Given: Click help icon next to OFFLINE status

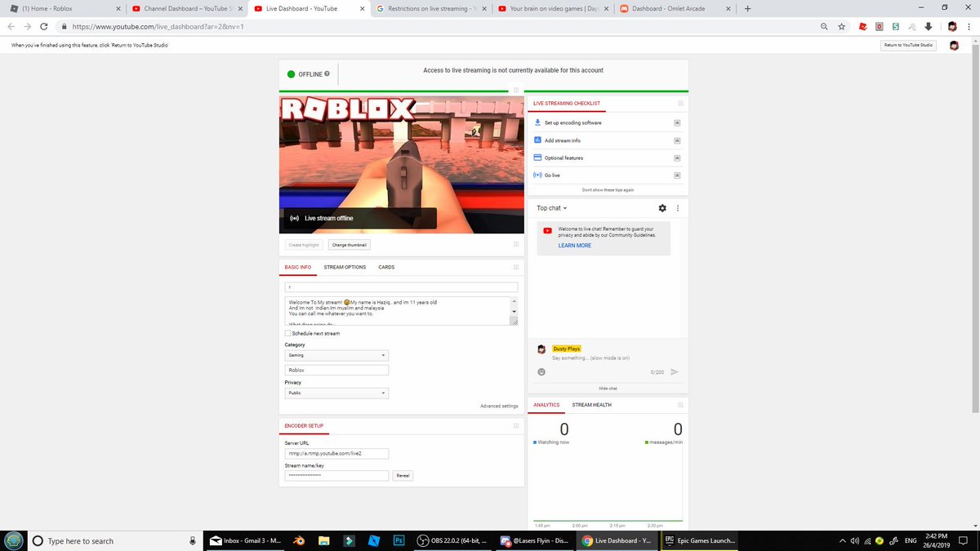Looking at the screenshot, I should [x=327, y=73].
